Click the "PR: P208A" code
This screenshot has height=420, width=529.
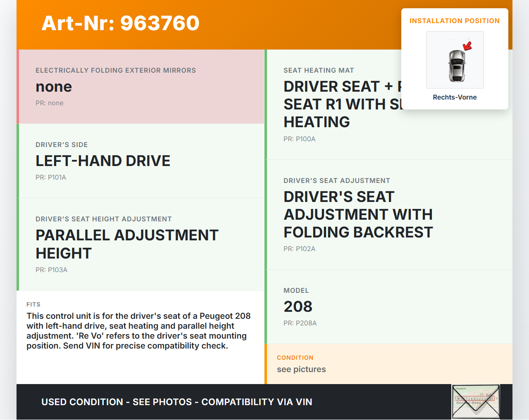point(300,323)
